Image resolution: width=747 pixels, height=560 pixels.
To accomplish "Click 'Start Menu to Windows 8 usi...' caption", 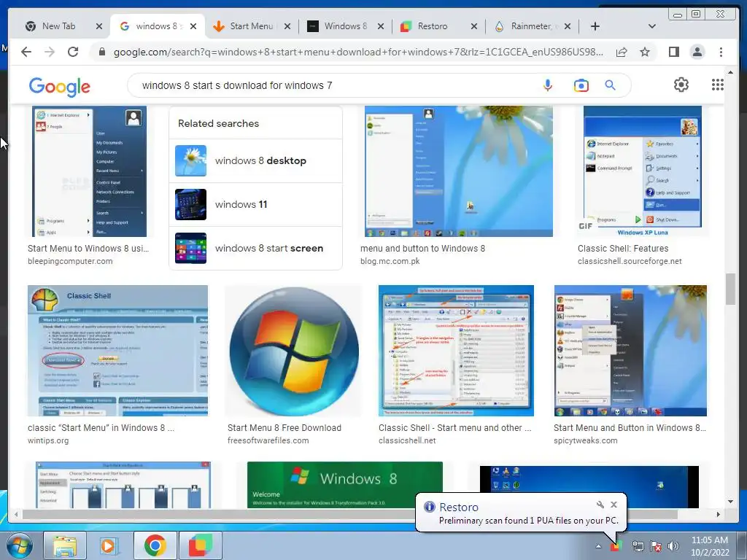I will coord(88,249).
